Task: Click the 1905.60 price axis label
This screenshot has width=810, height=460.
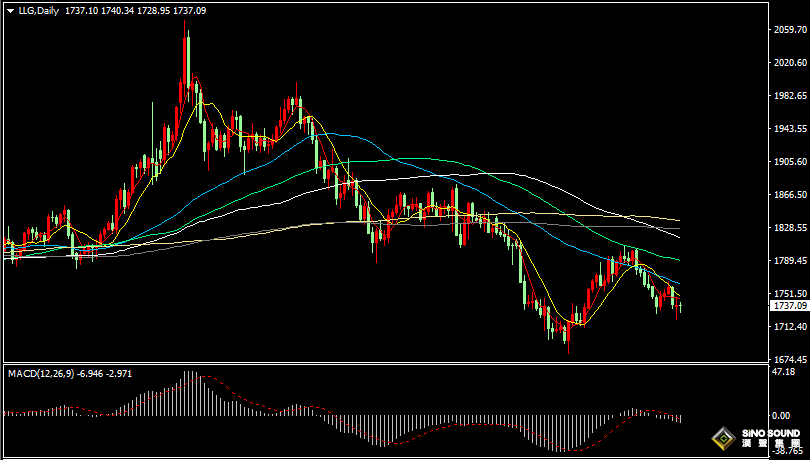Action: click(x=789, y=162)
